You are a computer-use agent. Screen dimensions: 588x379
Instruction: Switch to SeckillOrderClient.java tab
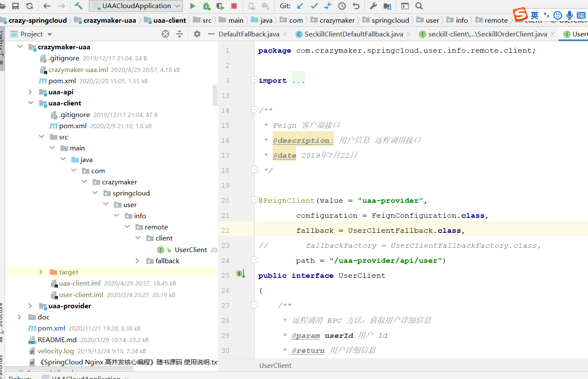tap(488, 34)
